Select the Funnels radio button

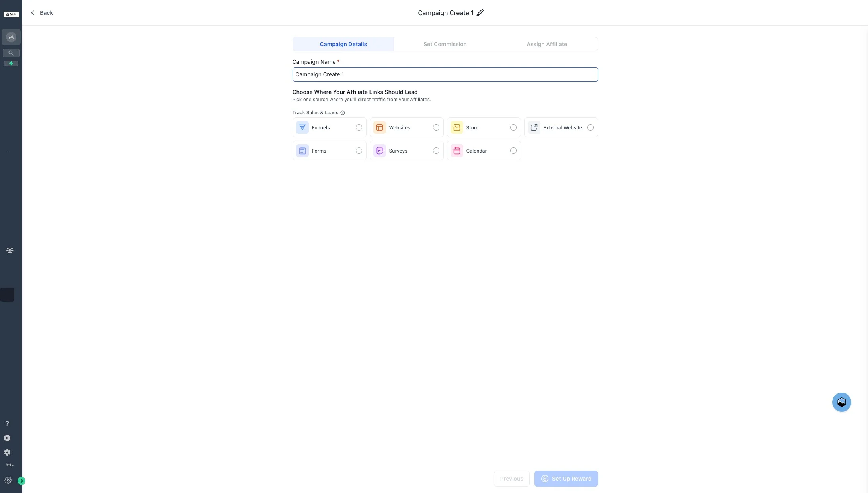(359, 127)
